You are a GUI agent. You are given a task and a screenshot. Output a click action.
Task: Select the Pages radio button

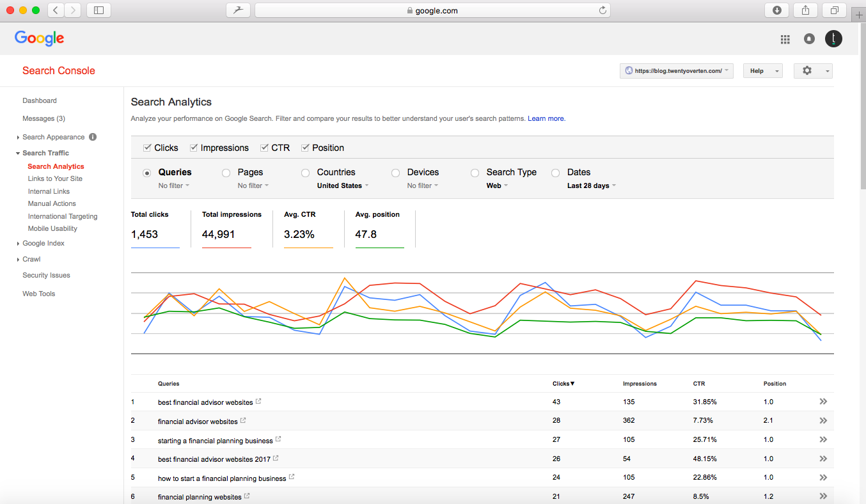226,173
